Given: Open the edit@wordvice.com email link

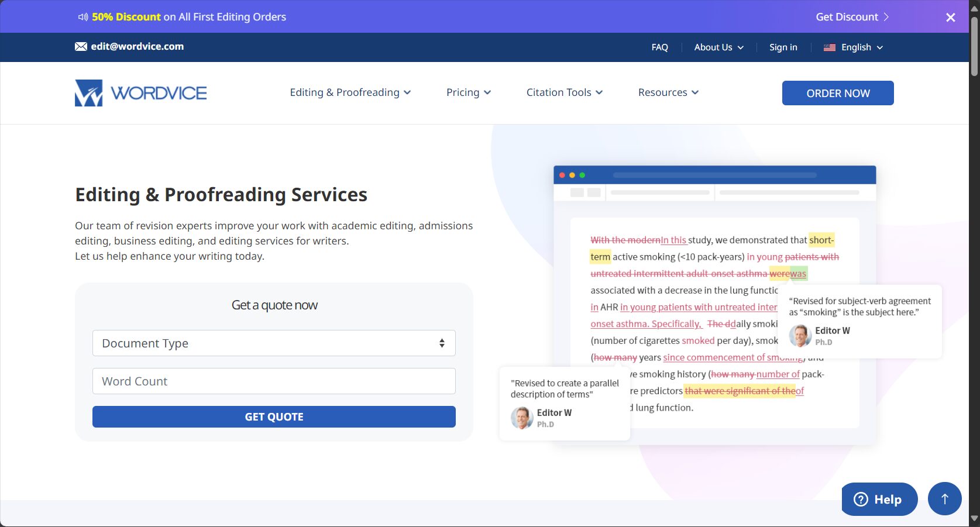Looking at the screenshot, I should click(137, 47).
